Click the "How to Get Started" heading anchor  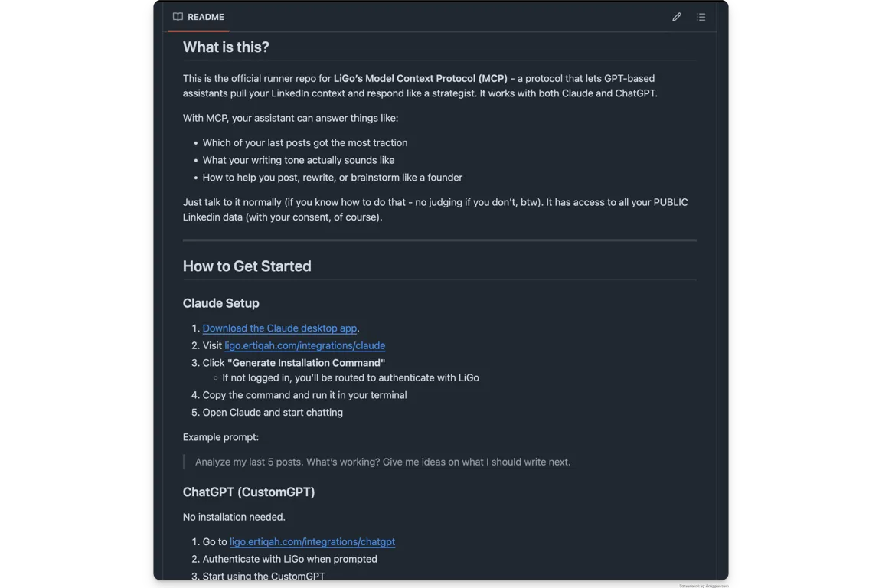pyautogui.click(x=247, y=266)
